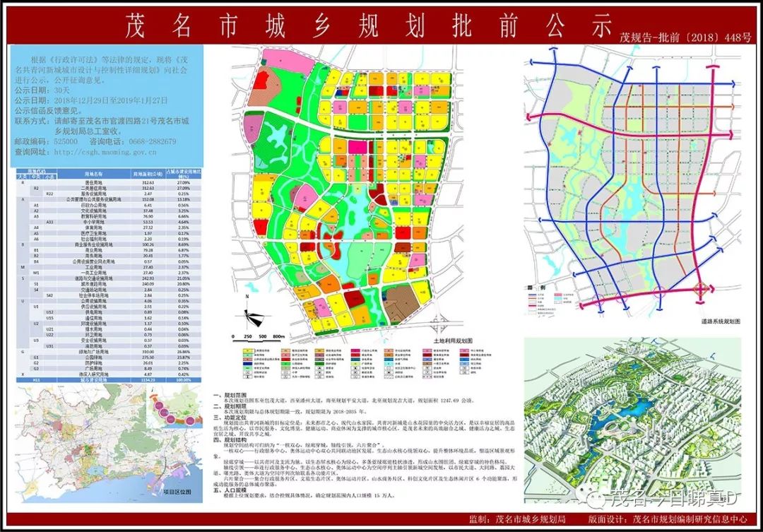Click the 社会福利用地 row name
The image size is (763, 532).
click(93, 239)
